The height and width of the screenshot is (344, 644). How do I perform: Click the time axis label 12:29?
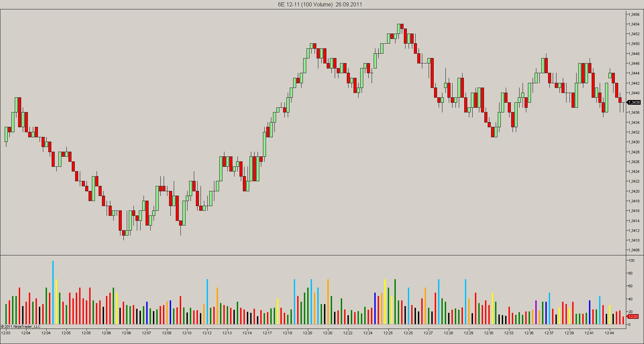[469, 333]
